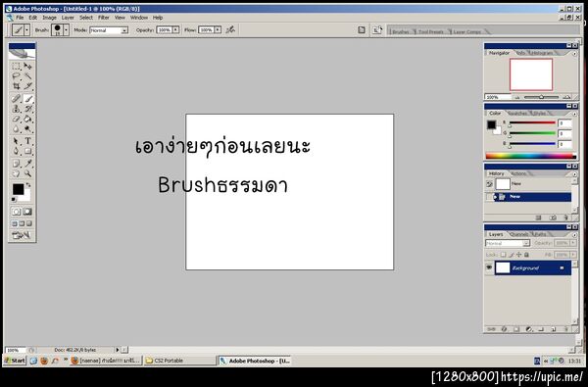Open the Edit menu
Screen dimensions: 588x387
pyautogui.click(x=33, y=18)
